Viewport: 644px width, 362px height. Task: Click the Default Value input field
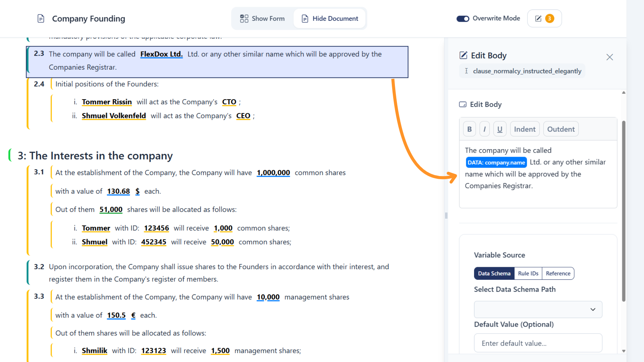538,343
